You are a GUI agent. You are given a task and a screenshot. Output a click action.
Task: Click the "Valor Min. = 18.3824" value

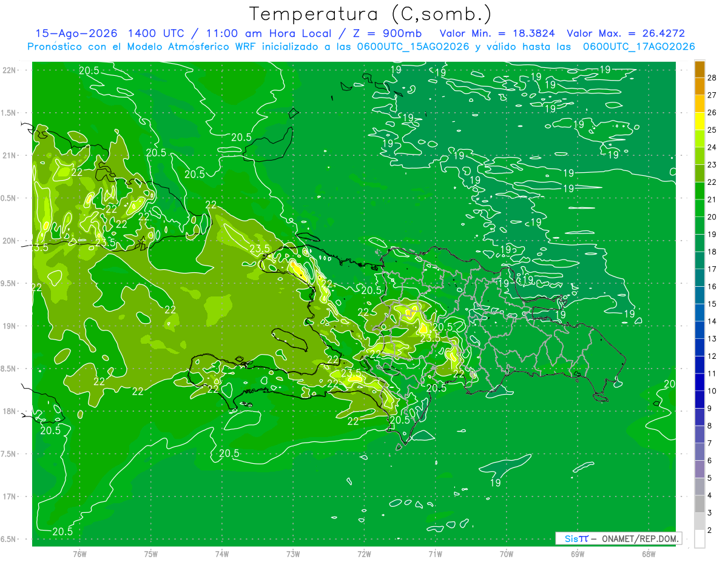coord(497,33)
